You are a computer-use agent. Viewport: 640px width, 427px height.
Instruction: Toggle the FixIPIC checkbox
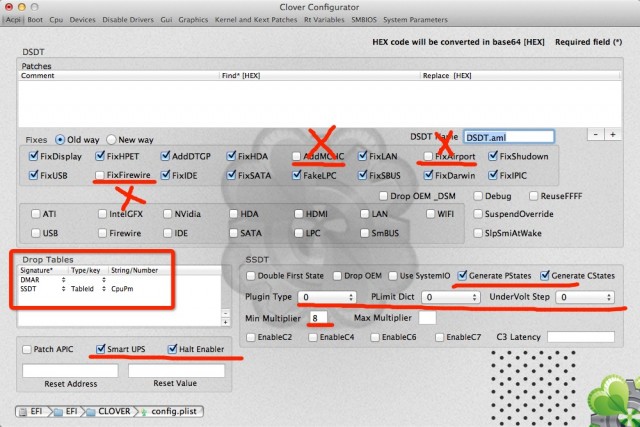(493, 175)
